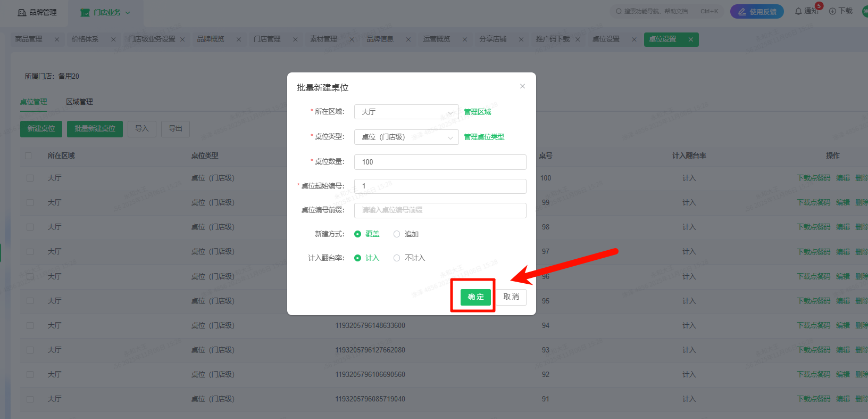Image resolution: width=868 pixels, height=419 pixels.
Task: Click the 使用反馈 feedback button
Action: click(756, 12)
